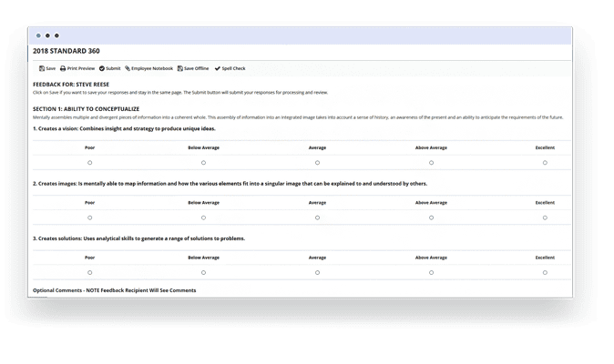Rate 'Creates images' as Poor
This screenshot has height=364, width=614.
click(x=89, y=217)
